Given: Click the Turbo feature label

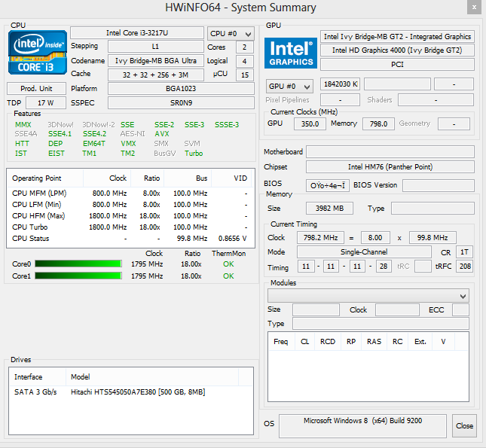Looking at the screenshot, I should tap(194, 154).
